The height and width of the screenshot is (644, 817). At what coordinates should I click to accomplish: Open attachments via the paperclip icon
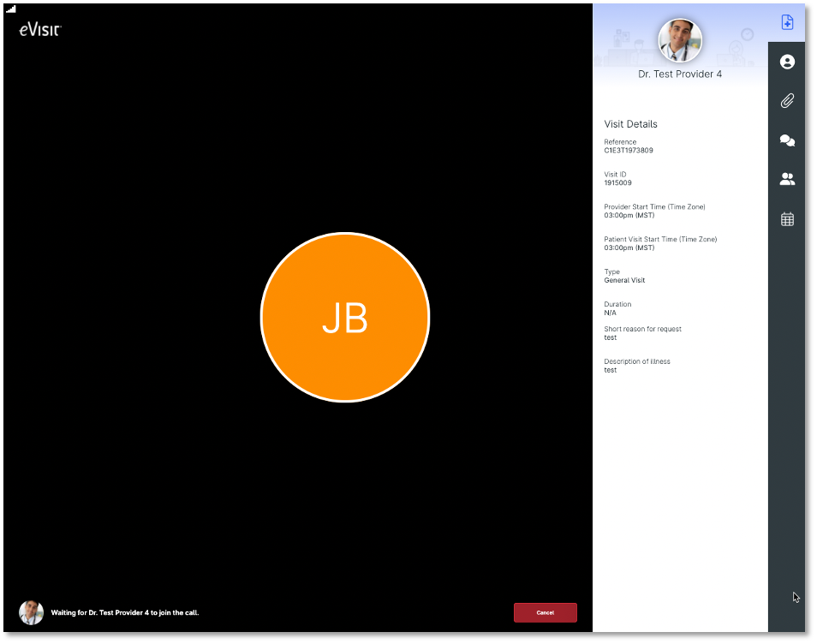coord(787,100)
